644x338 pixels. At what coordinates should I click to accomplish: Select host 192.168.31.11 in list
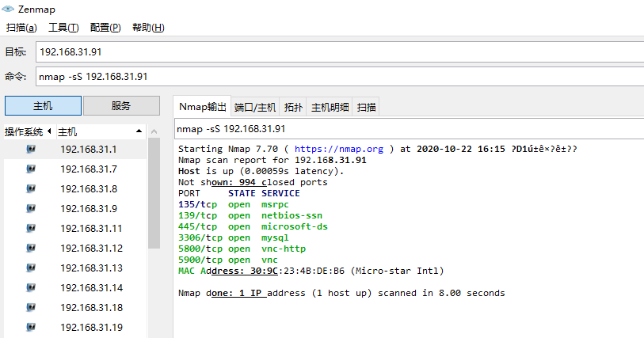pyautogui.click(x=91, y=228)
